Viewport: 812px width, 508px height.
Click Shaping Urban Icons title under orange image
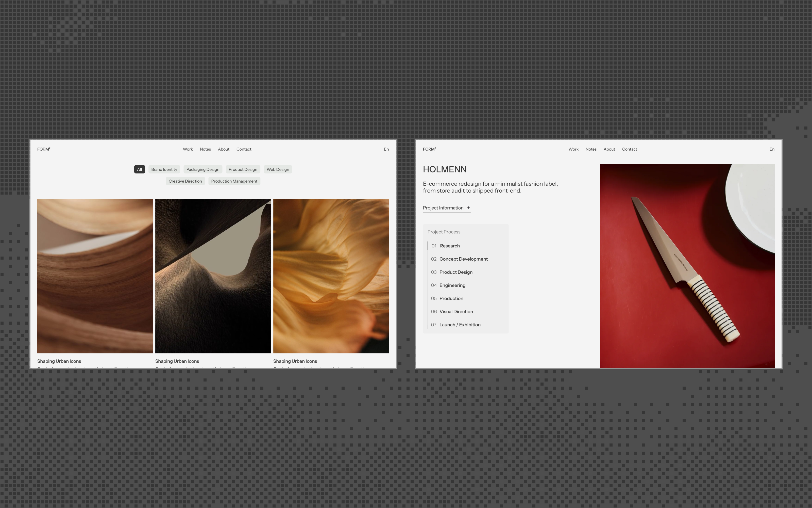[x=295, y=361]
